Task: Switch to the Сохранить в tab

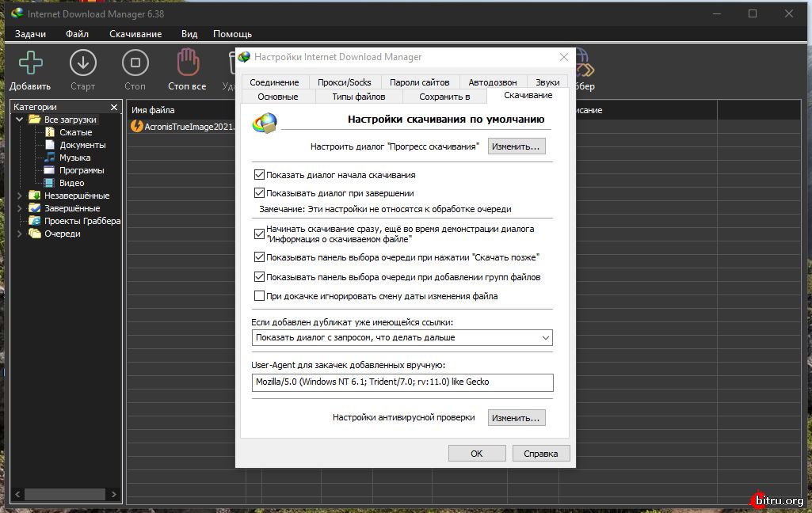Action: click(444, 97)
